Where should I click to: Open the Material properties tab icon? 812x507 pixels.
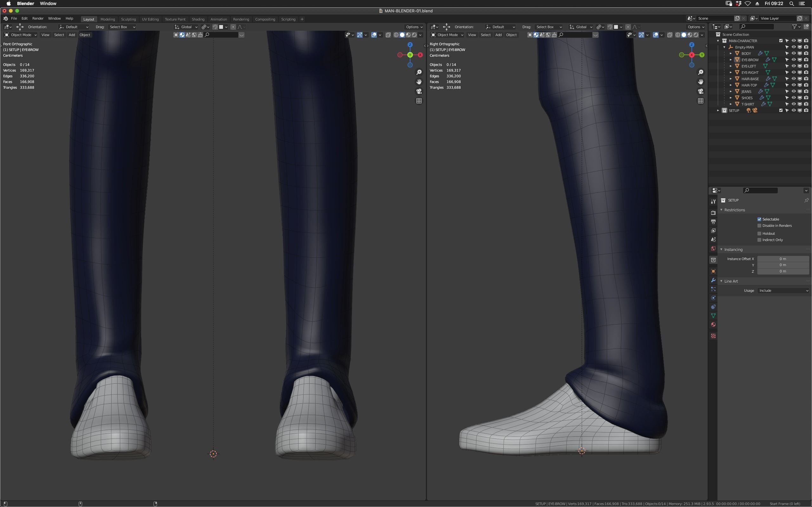713,324
